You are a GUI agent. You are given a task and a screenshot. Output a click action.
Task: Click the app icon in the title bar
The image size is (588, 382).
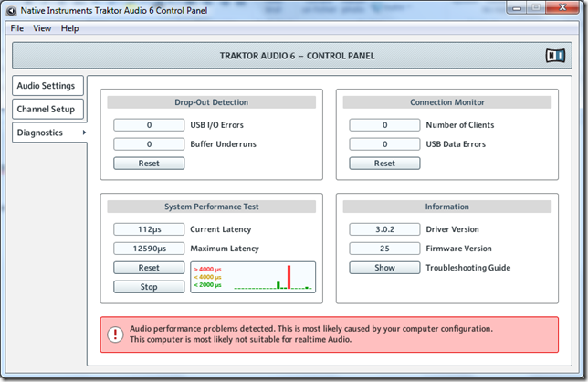click(x=12, y=10)
